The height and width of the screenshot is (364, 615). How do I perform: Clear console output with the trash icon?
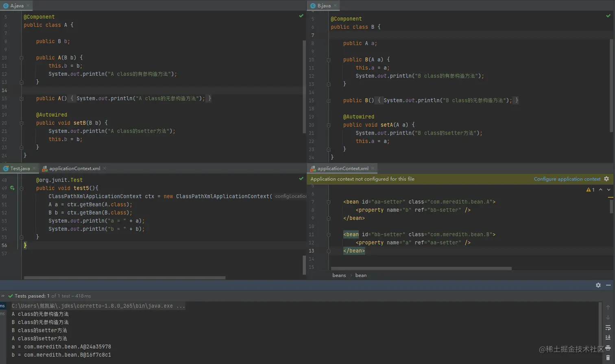click(608, 357)
